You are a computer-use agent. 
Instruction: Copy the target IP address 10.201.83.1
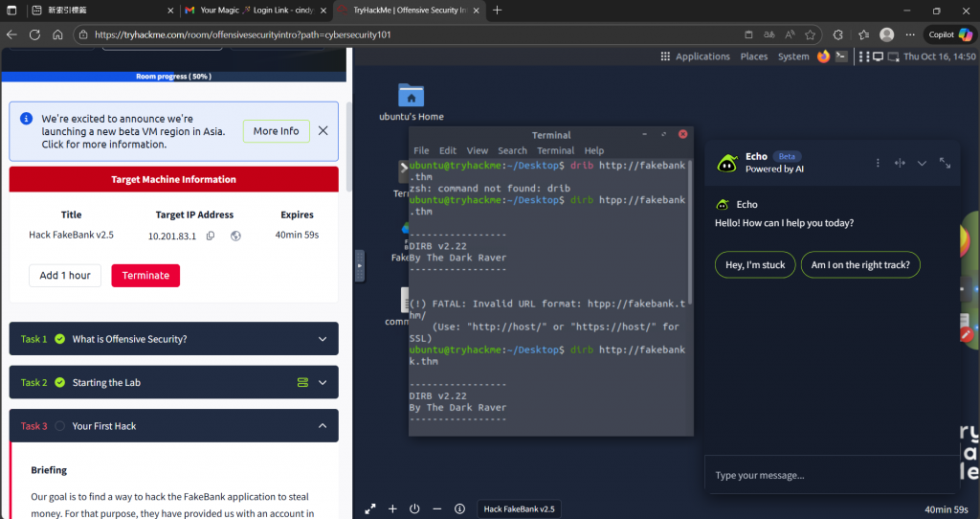point(211,236)
